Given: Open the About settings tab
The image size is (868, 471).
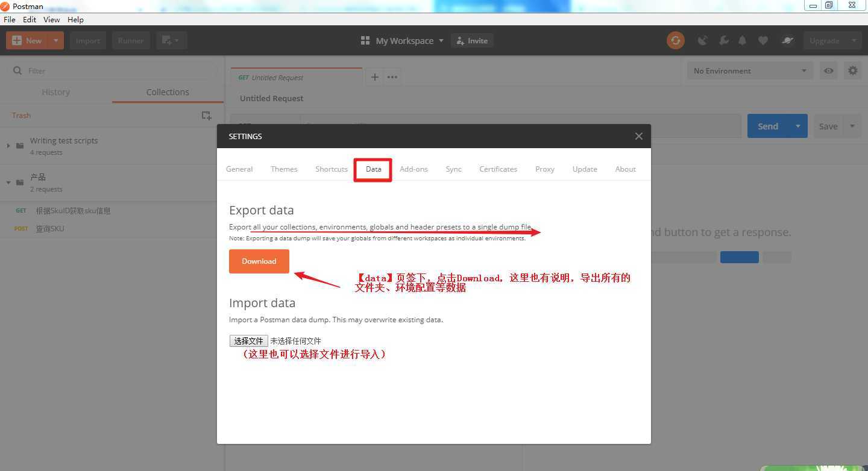Looking at the screenshot, I should tap(625, 169).
